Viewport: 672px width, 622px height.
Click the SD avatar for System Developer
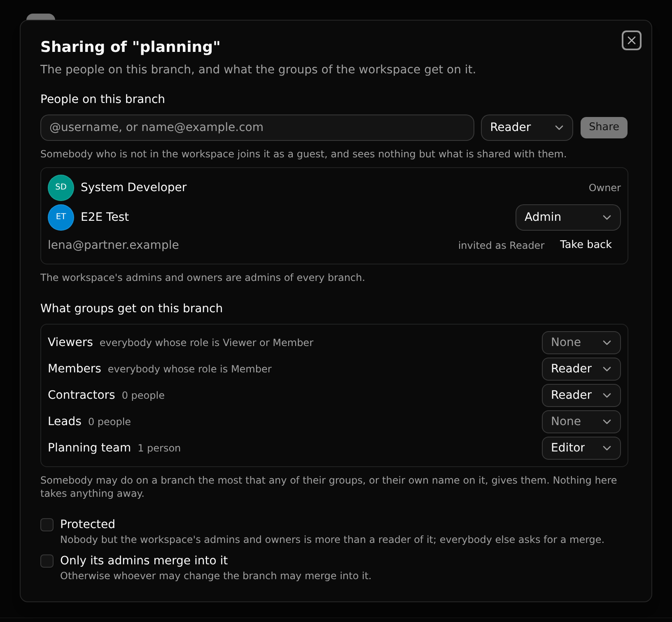[x=61, y=187]
